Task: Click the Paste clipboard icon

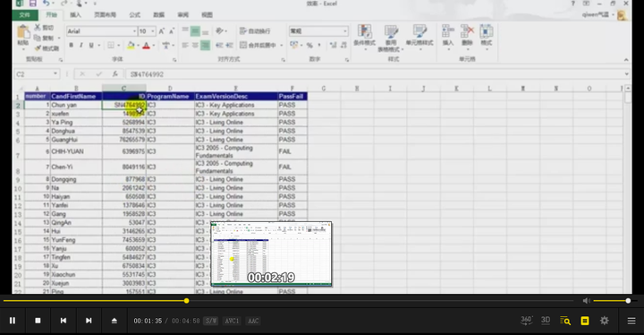Action: click(x=23, y=32)
